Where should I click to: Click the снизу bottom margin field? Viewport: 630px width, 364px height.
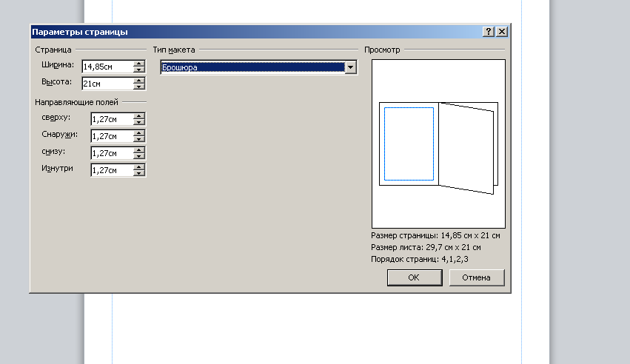click(x=112, y=153)
